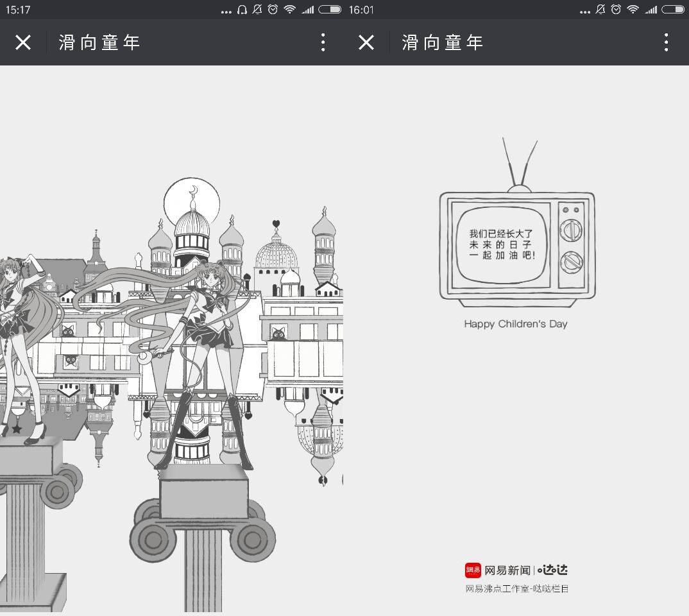Tap the alarm clock icon in the left status bar
Viewport: 689px width, 616px height.
[x=273, y=9]
